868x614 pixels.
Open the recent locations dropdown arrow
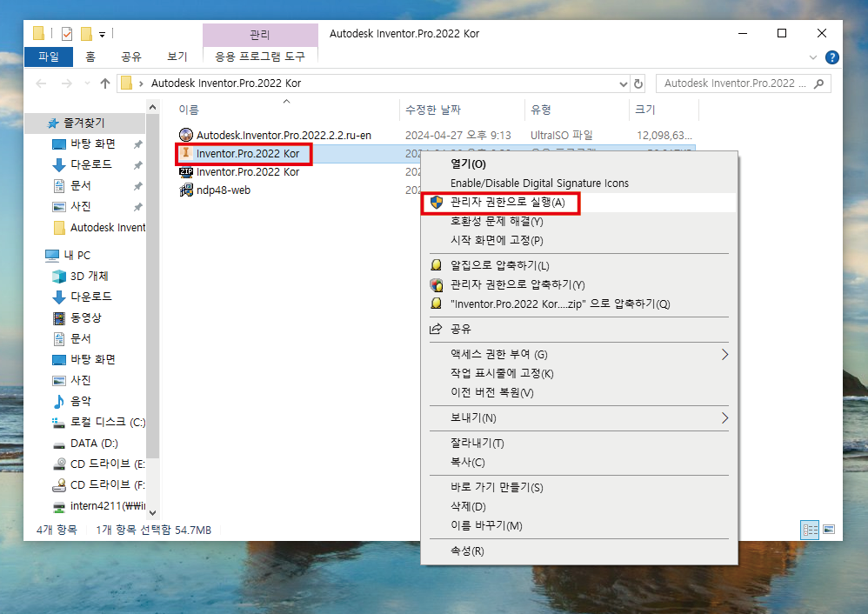(87, 83)
